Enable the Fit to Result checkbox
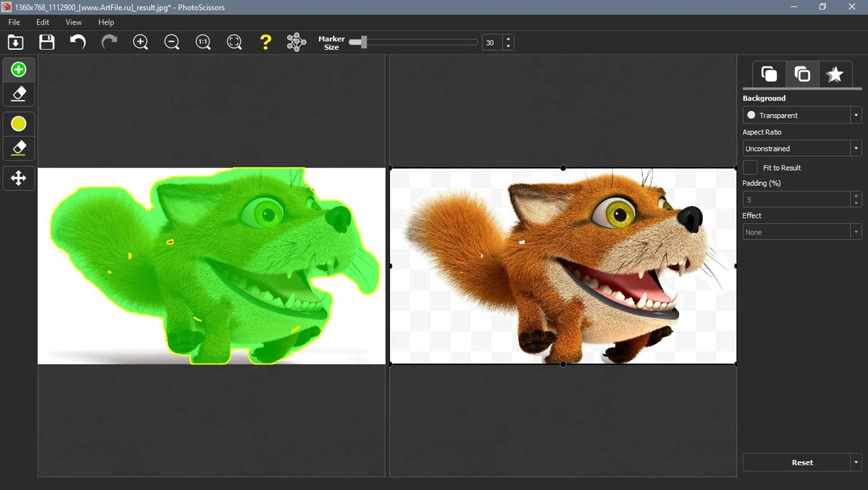Viewport: 868px width, 490px height. pyautogui.click(x=750, y=167)
